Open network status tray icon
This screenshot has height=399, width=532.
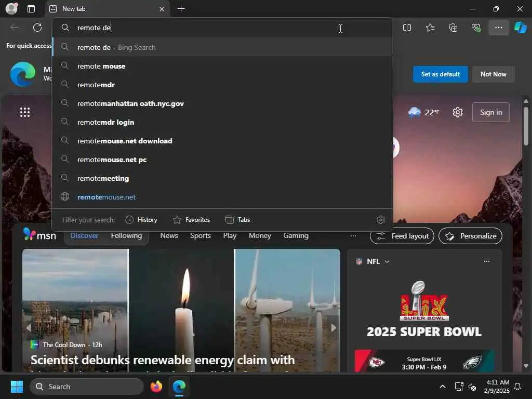click(459, 387)
